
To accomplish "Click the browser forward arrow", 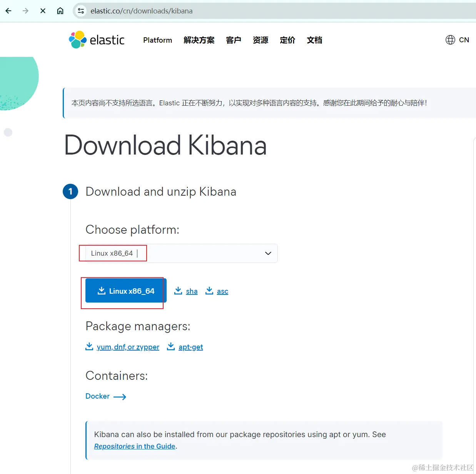I will pyautogui.click(x=25, y=11).
